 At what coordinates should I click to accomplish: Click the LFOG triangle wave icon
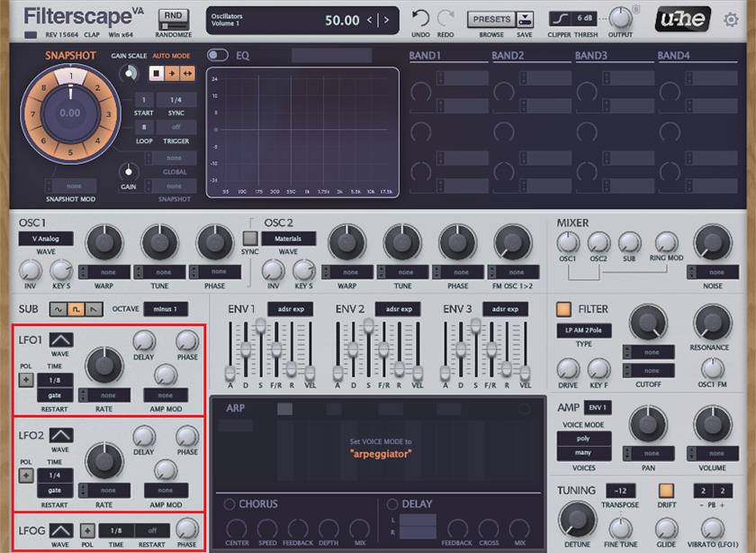[x=61, y=530]
